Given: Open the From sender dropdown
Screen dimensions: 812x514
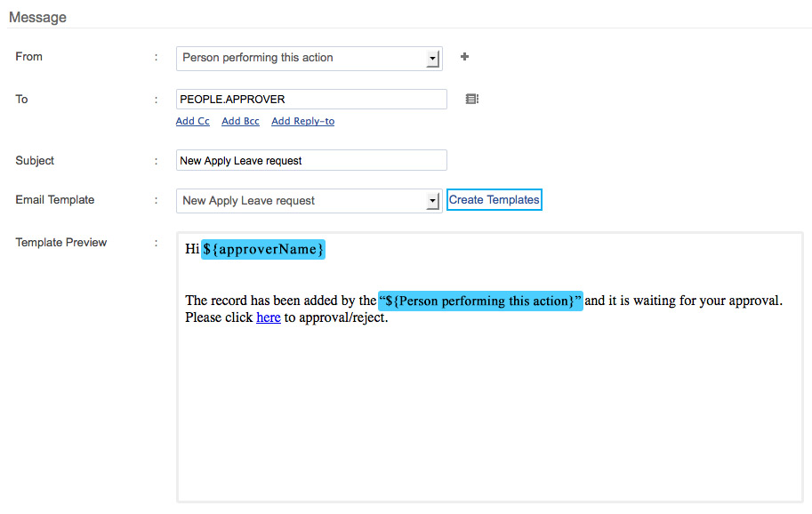Looking at the screenshot, I should point(309,58).
